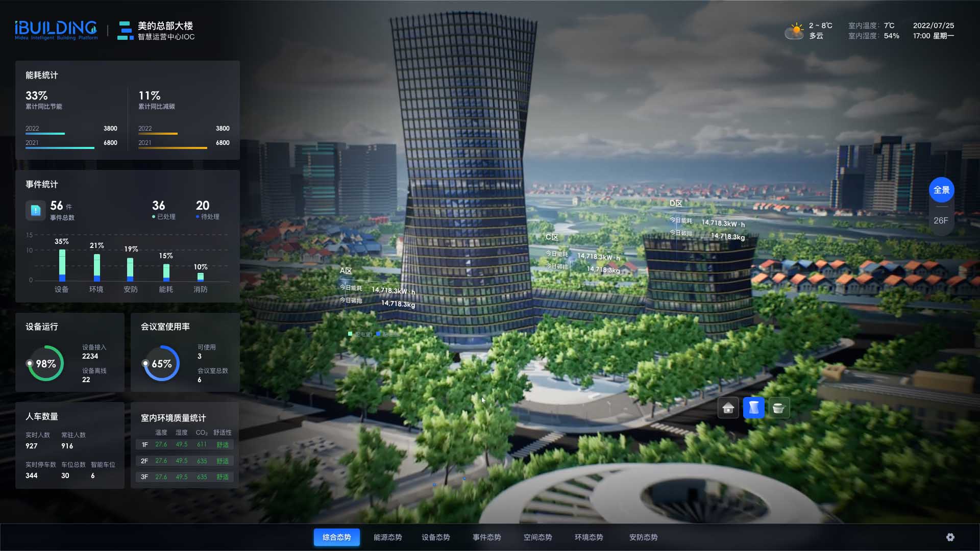Switch to the 能源态势 tab

click(x=387, y=537)
